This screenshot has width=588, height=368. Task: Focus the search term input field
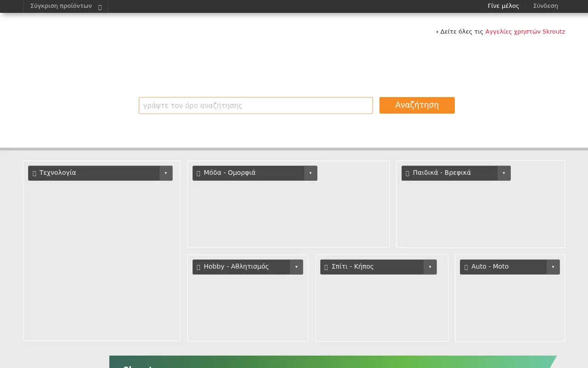click(x=256, y=105)
